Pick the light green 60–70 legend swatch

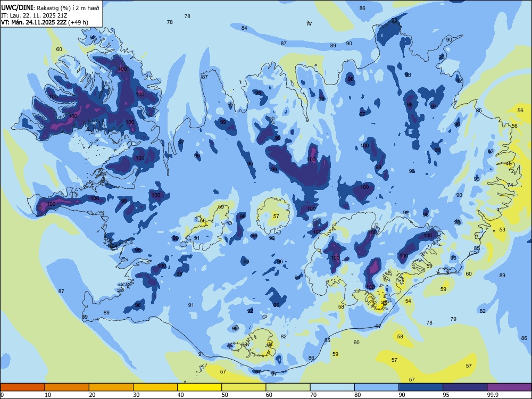288,387
